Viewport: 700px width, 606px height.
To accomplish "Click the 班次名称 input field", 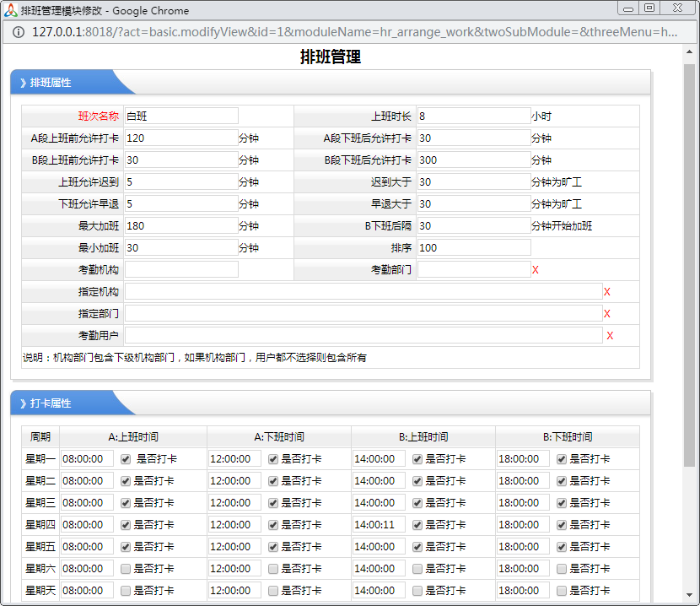I will pyautogui.click(x=181, y=116).
